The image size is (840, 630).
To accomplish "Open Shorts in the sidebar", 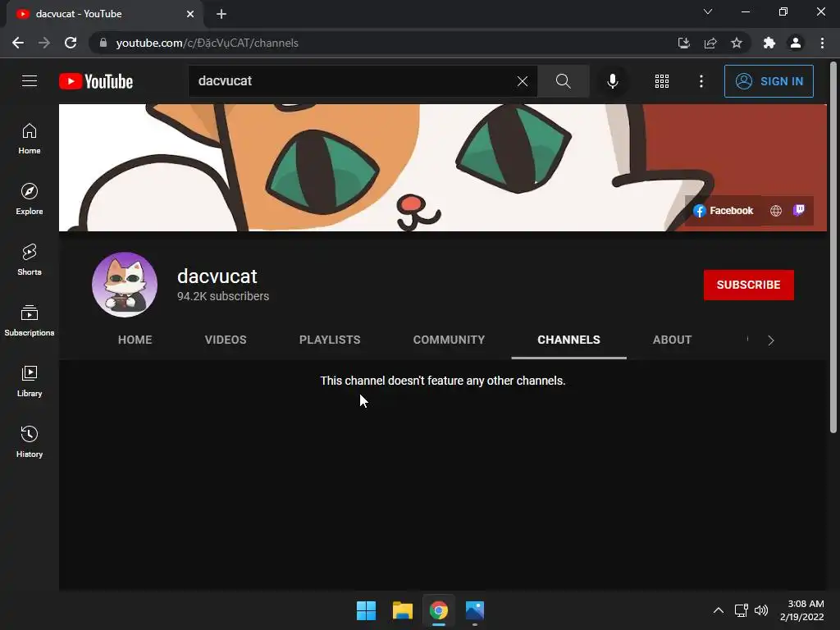I will pos(30,260).
